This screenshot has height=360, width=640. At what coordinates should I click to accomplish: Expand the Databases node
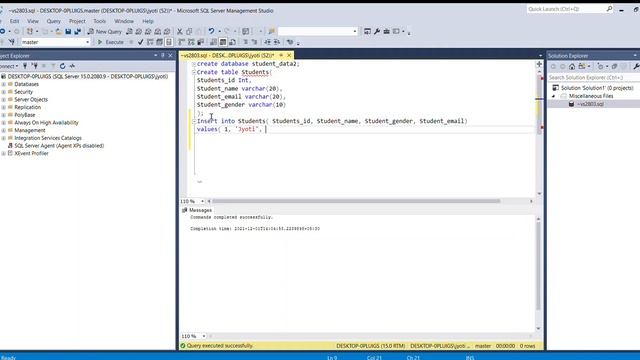(x=4, y=84)
